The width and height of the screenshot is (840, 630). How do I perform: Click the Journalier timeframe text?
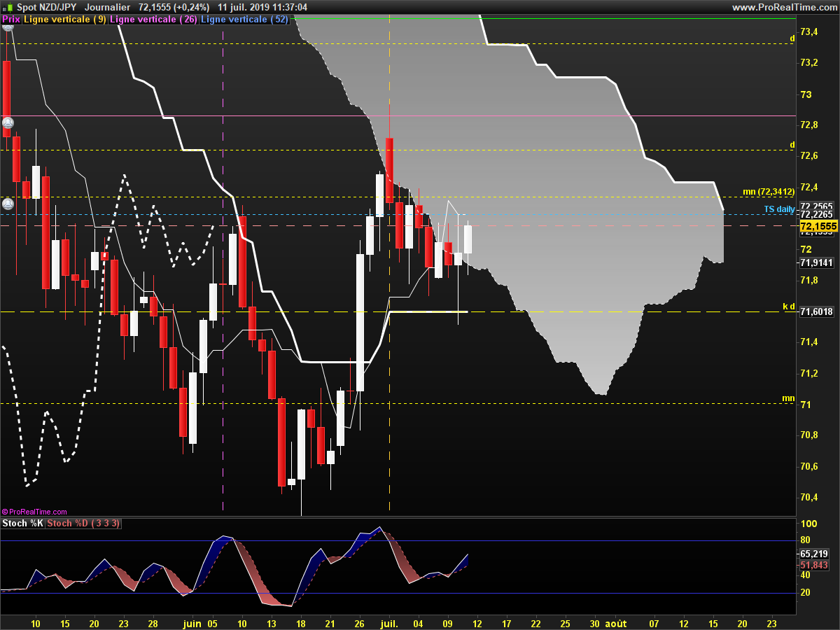106,7
